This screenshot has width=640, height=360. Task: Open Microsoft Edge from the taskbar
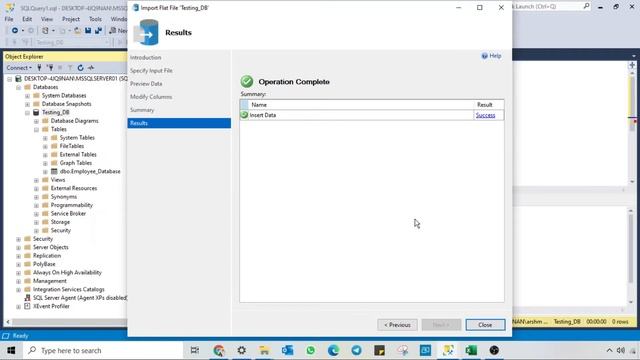coord(333,351)
